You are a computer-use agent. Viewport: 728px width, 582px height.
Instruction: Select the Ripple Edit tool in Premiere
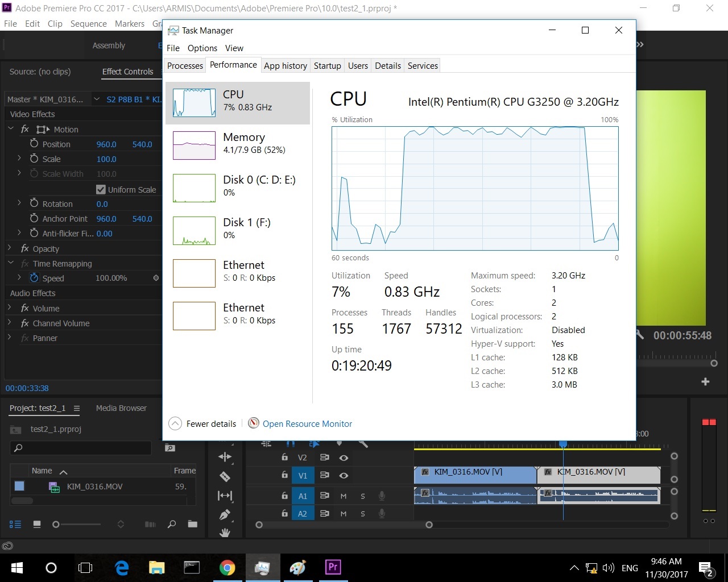(225, 457)
